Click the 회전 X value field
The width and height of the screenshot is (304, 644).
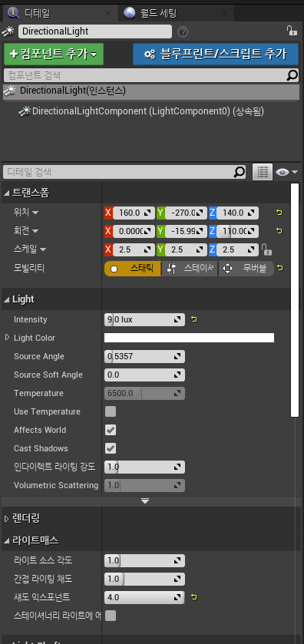coord(134,231)
